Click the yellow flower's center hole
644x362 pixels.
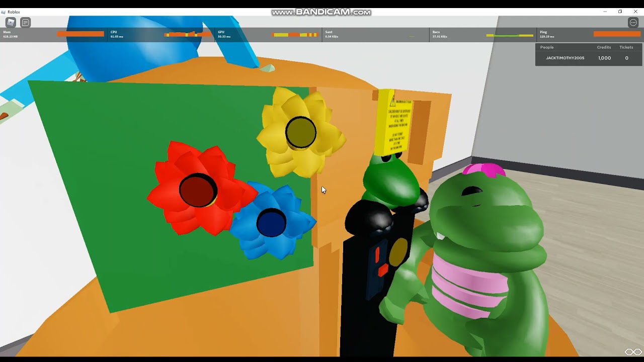[x=301, y=132]
